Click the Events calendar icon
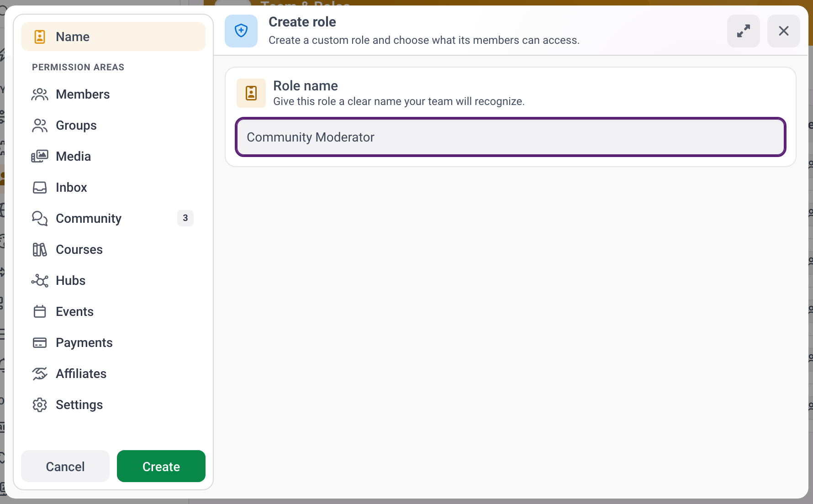 (40, 312)
